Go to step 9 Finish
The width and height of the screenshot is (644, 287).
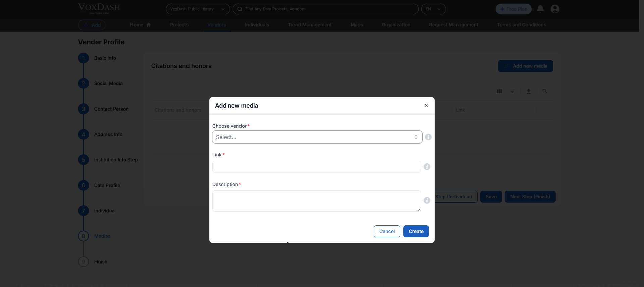[93, 262]
